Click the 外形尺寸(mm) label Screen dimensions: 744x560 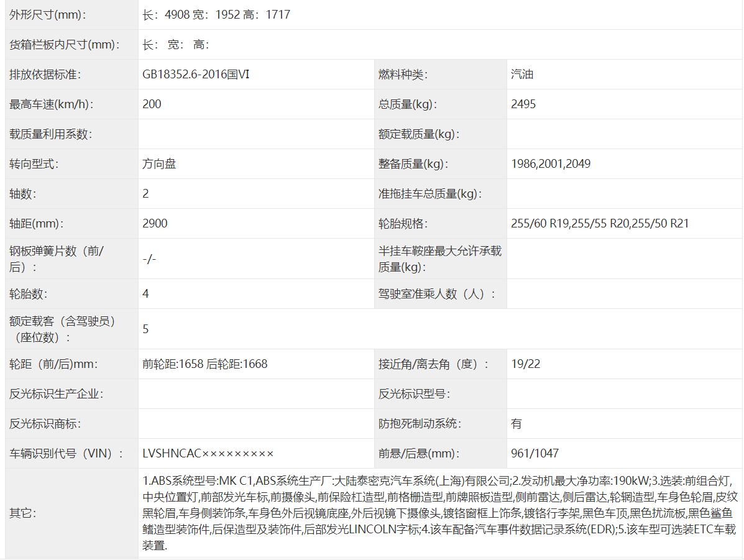point(47,15)
